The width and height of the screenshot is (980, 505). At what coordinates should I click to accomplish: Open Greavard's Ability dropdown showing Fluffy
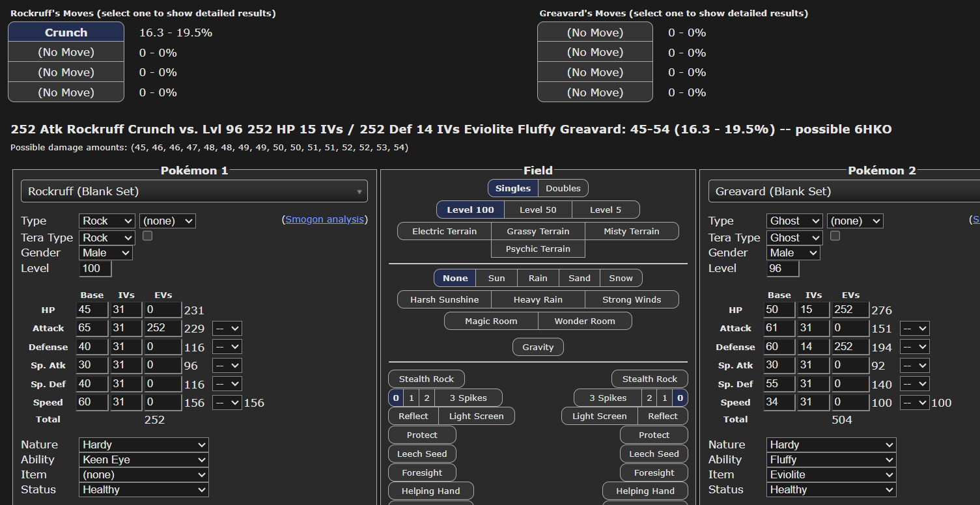click(x=832, y=460)
